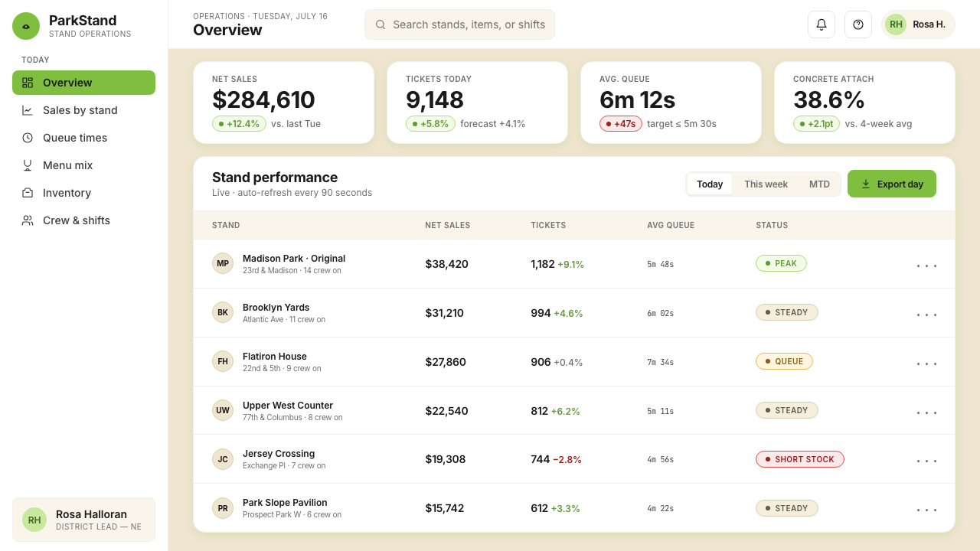
Task: Click the SHORT STOCK status badge
Action: (800, 459)
